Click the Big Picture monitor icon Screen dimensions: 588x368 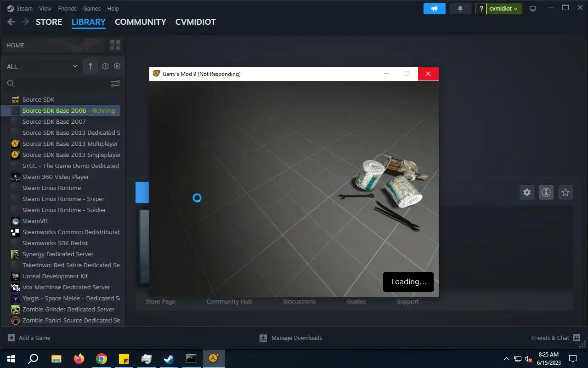click(533, 9)
